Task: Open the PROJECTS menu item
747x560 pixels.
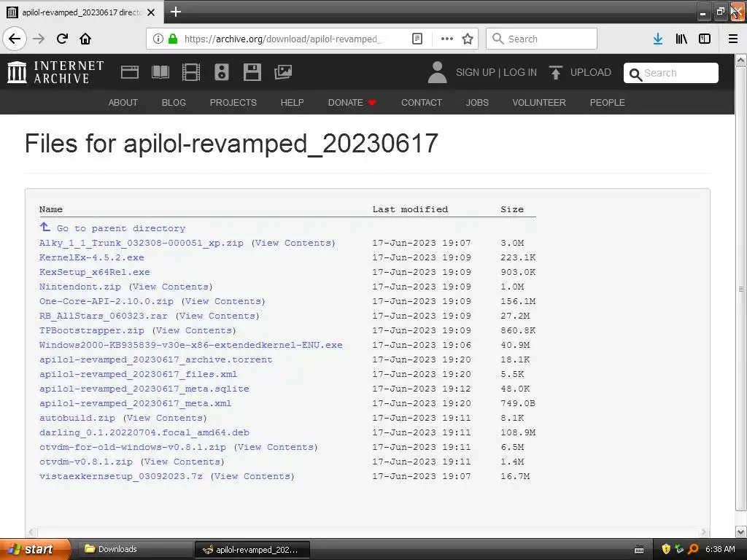Action: pyautogui.click(x=233, y=102)
